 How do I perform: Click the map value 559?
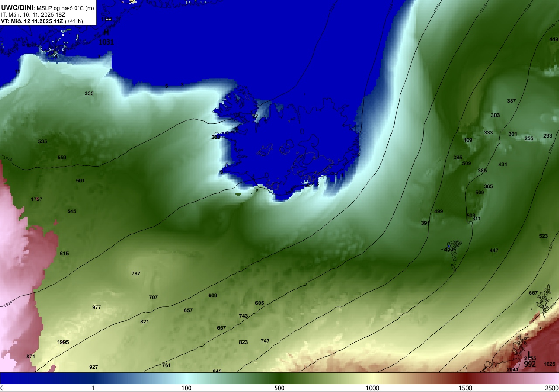pyautogui.click(x=62, y=158)
